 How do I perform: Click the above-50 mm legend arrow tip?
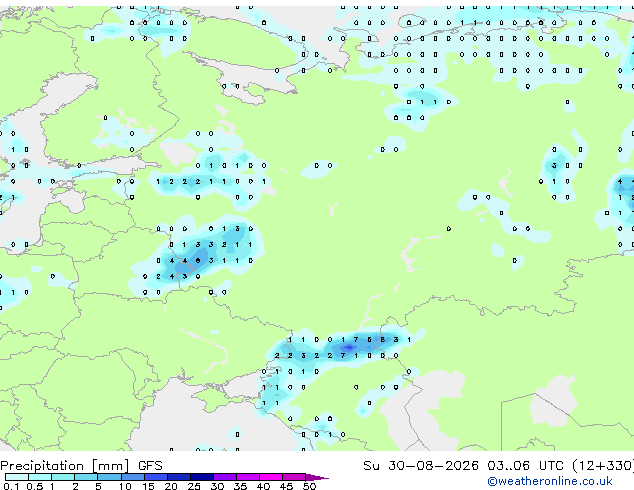[x=317, y=477]
